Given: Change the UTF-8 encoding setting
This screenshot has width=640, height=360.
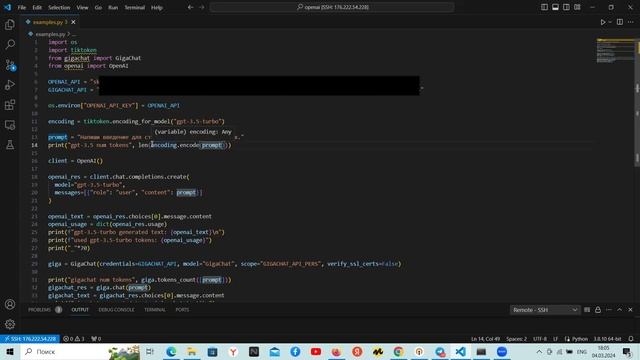Looking at the screenshot, I should [540, 339].
